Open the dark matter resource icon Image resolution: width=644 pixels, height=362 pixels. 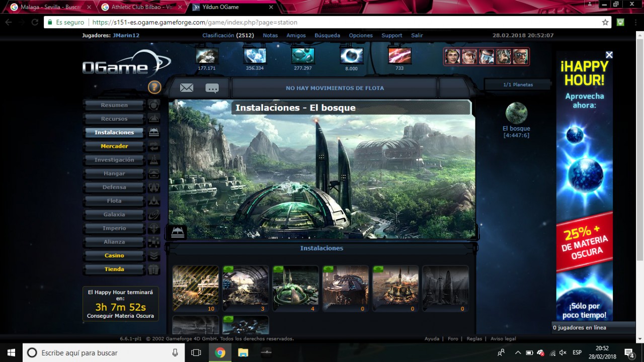click(399, 55)
